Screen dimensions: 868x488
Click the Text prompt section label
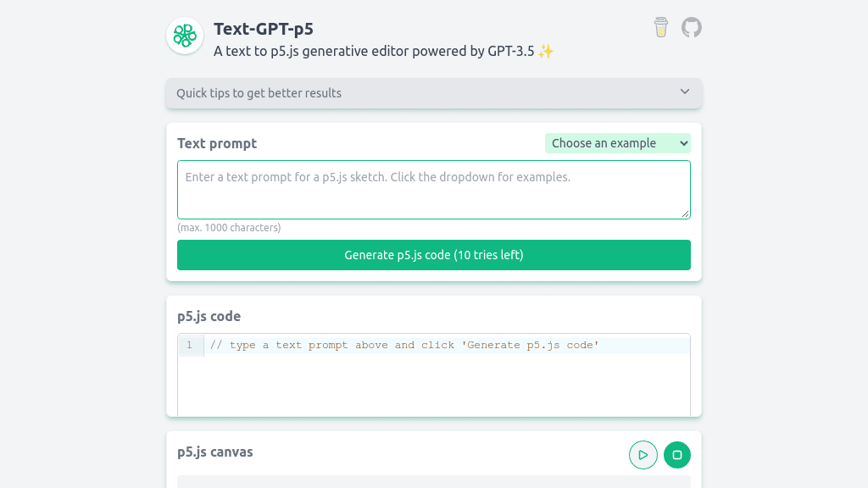216,143
